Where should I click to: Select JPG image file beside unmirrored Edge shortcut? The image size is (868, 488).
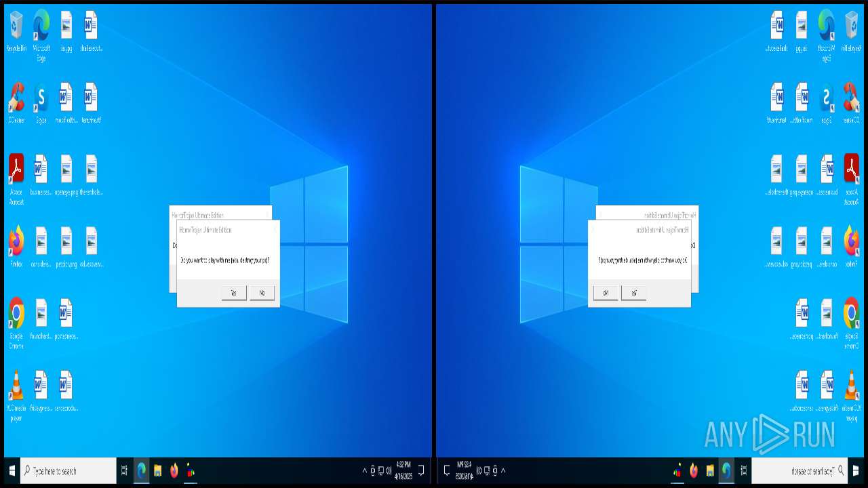click(x=66, y=31)
